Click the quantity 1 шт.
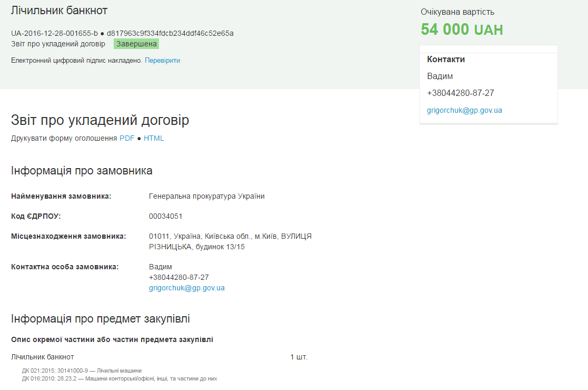Image resolution: width=588 pixels, height=390 pixels. [x=299, y=357]
